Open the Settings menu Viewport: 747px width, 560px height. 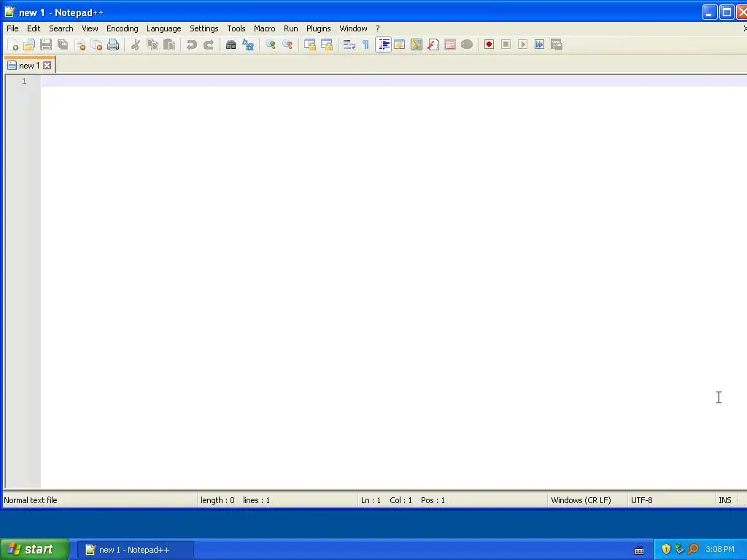(204, 28)
